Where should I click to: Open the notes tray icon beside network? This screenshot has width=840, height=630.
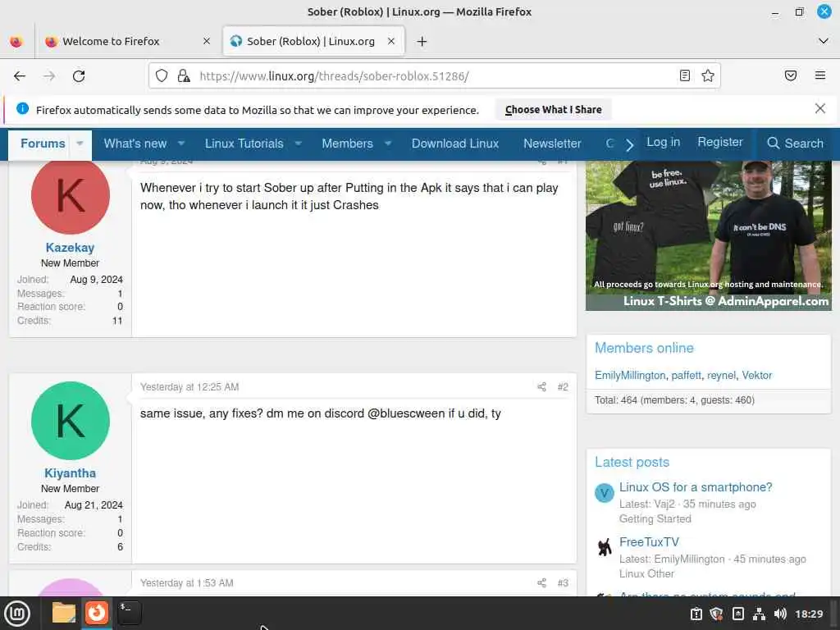[x=737, y=614]
